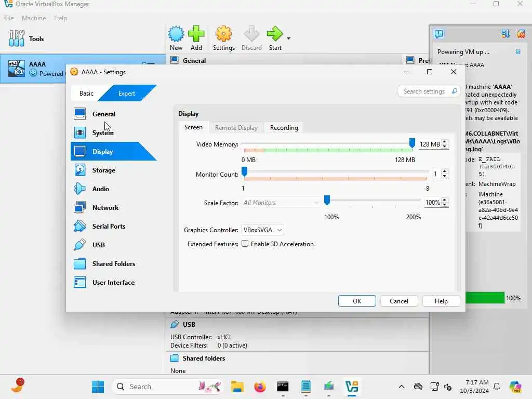Switch to the Remote Display tab
Viewport: 532px width, 399px height.
pos(236,128)
